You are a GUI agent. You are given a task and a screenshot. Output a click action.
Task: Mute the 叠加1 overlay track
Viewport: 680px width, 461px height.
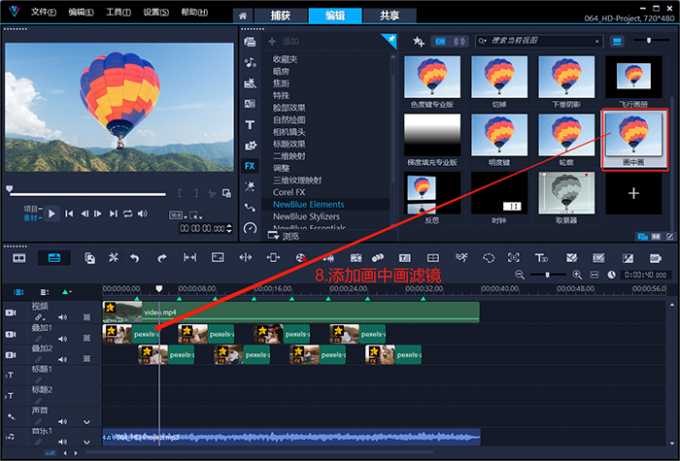pyautogui.click(x=62, y=338)
